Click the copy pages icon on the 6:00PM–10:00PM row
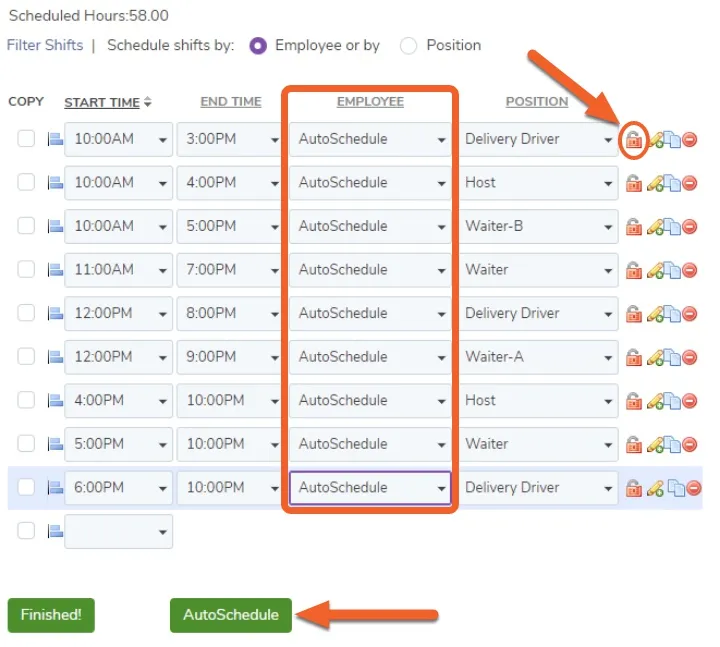The width and height of the screenshot is (720, 647). tap(675, 488)
